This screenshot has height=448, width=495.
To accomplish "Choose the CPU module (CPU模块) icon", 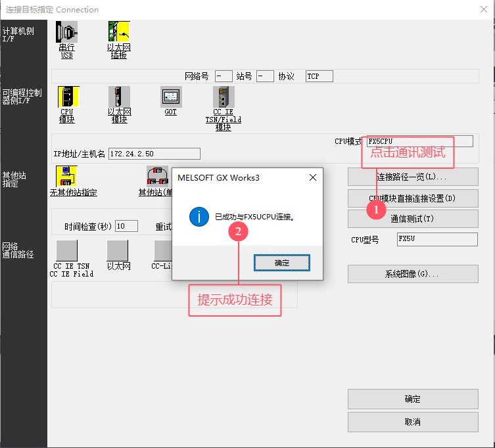I will pyautogui.click(x=68, y=97).
